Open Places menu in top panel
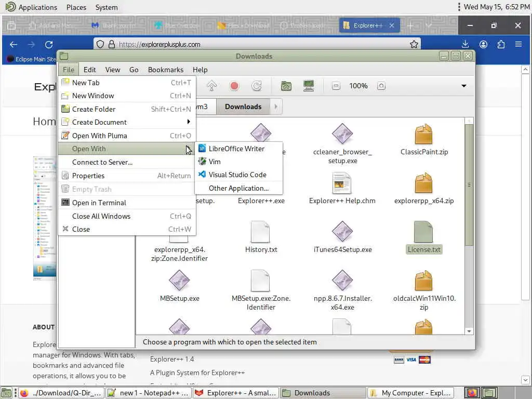Viewport: 532px width, 399px height. click(x=76, y=7)
